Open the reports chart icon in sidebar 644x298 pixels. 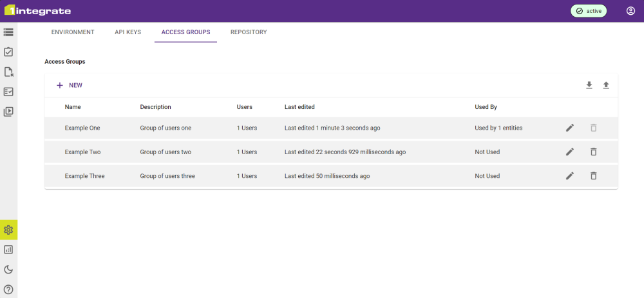[x=8, y=250]
